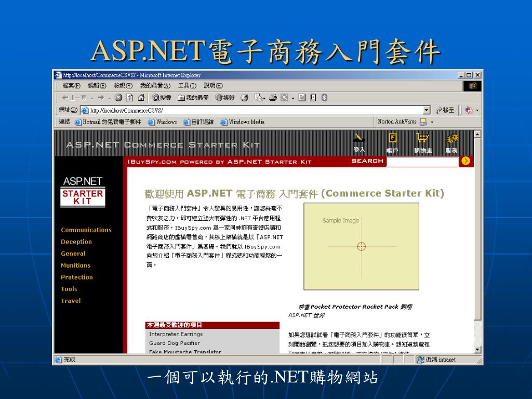The height and width of the screenshot is (399, 532).
Task: Click the 近端 intranet zone status icon
Action: point(420,360)
